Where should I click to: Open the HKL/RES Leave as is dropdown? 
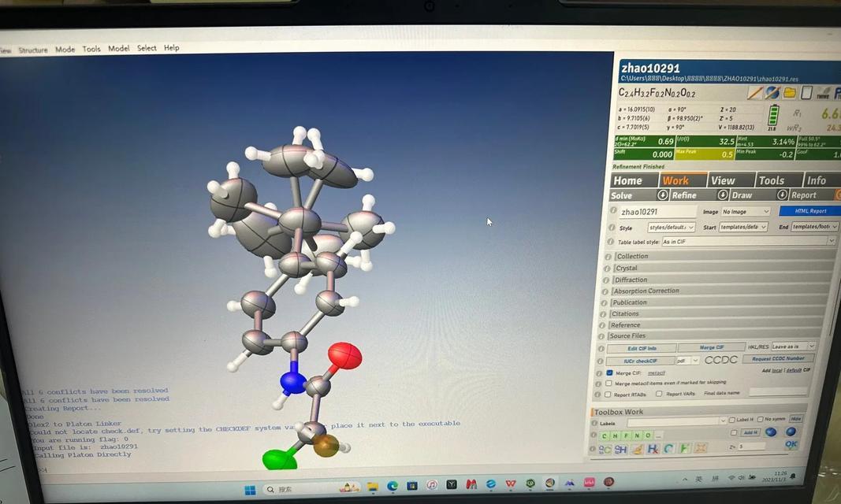coord(793,346)
